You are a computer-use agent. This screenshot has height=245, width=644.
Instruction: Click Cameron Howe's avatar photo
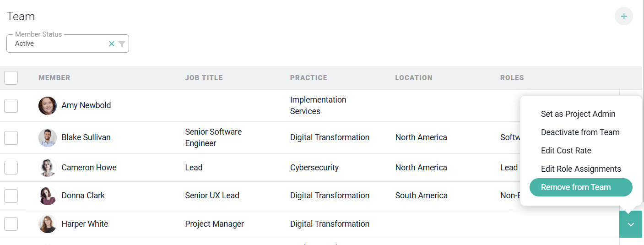click(48, 168)
